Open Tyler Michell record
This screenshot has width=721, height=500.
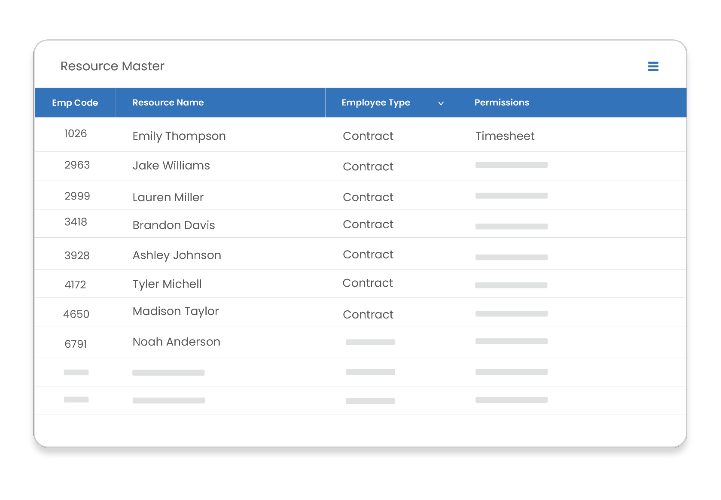click(167, 284)
